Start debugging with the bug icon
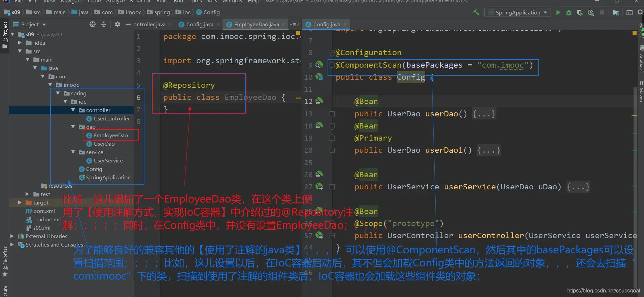Image resolution: width=644 pixels, height=297 pixels. point(569,12)
